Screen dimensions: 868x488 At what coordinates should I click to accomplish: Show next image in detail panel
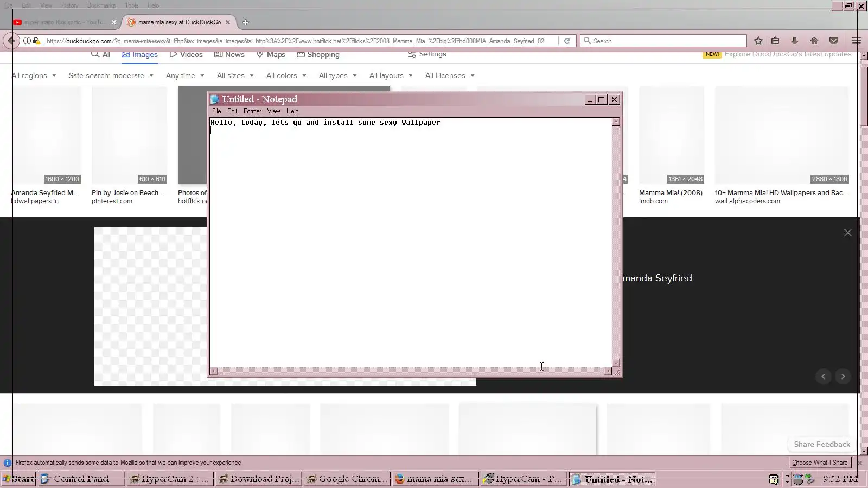[x=843, y=376]
